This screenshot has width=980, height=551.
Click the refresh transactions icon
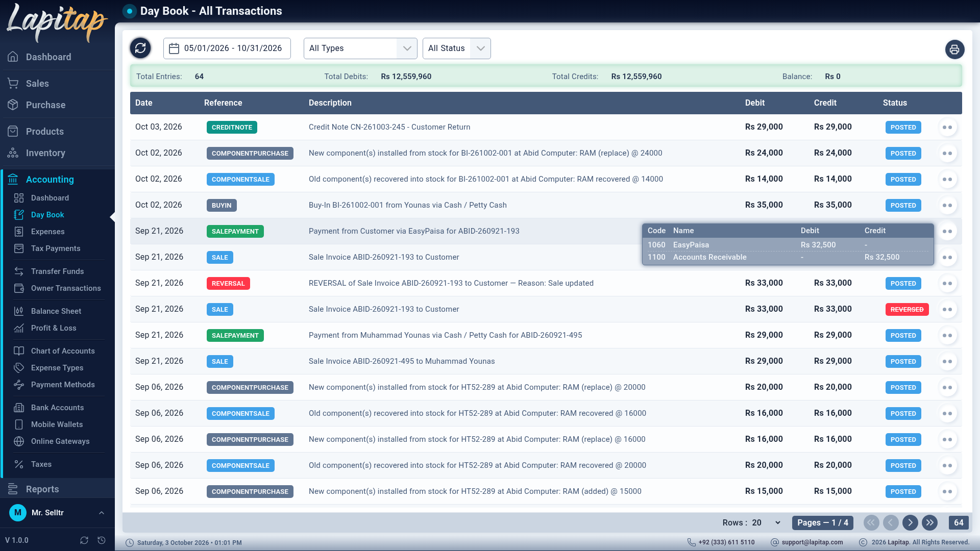pyautogui.click(x=140, y=48)
